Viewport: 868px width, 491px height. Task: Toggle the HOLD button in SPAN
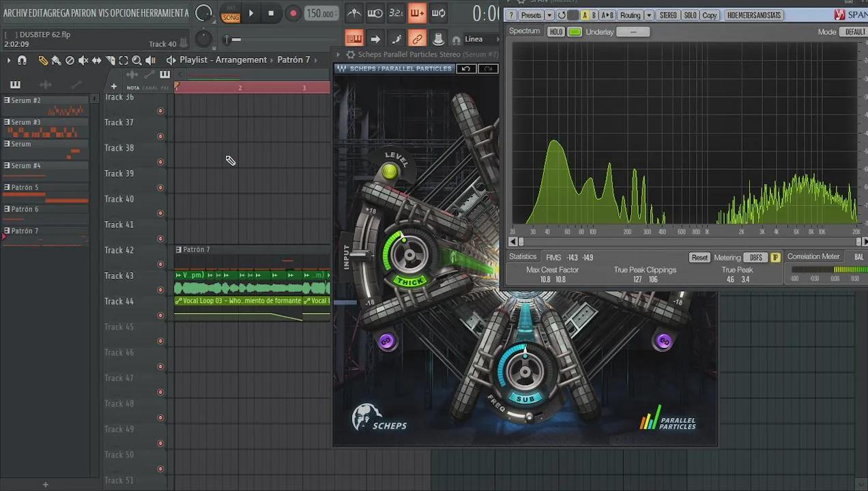[x=556, y=31]
